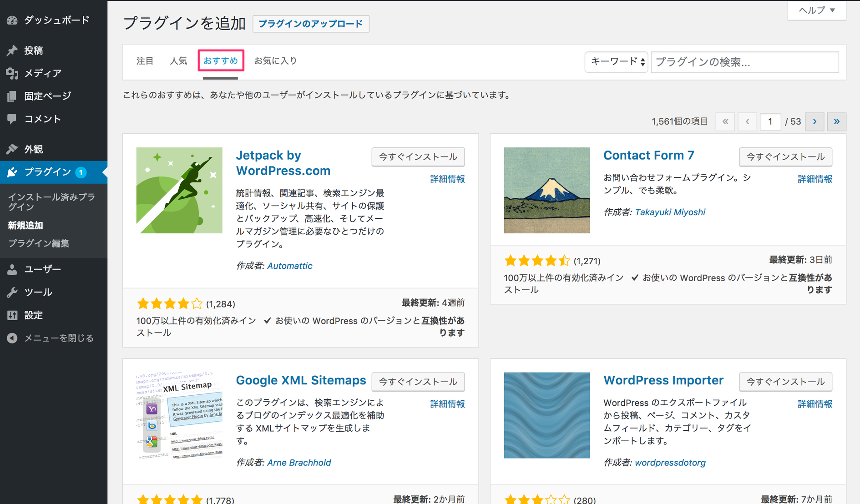Open WordPress Importer title link
Screen dimensions: 860x504
663,380
